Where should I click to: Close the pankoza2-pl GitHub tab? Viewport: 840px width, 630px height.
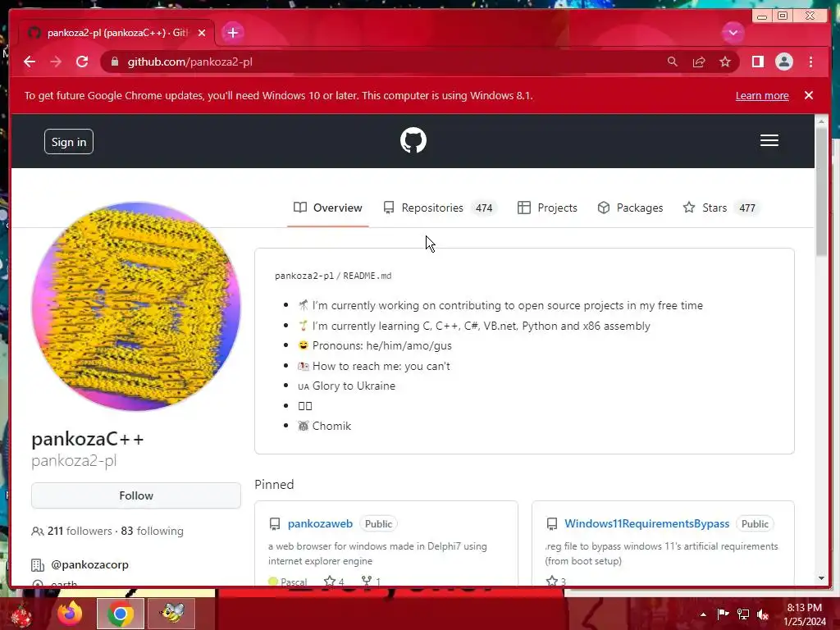click(202, 33)
